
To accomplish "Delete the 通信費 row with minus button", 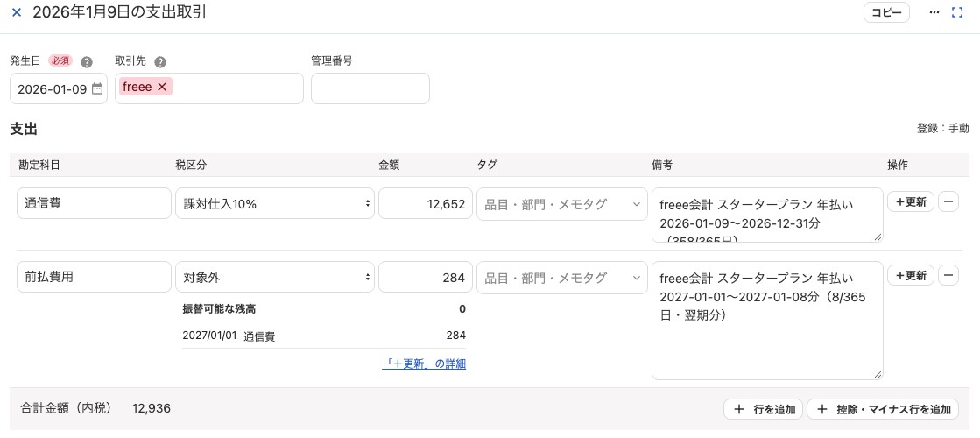I will point(948,201).
